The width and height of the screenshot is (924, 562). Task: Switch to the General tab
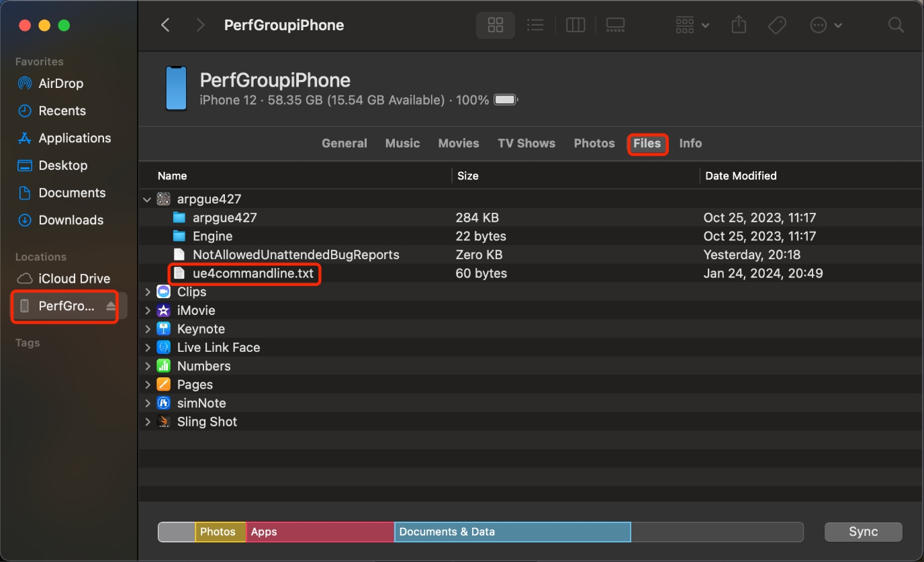coord(344,144)
